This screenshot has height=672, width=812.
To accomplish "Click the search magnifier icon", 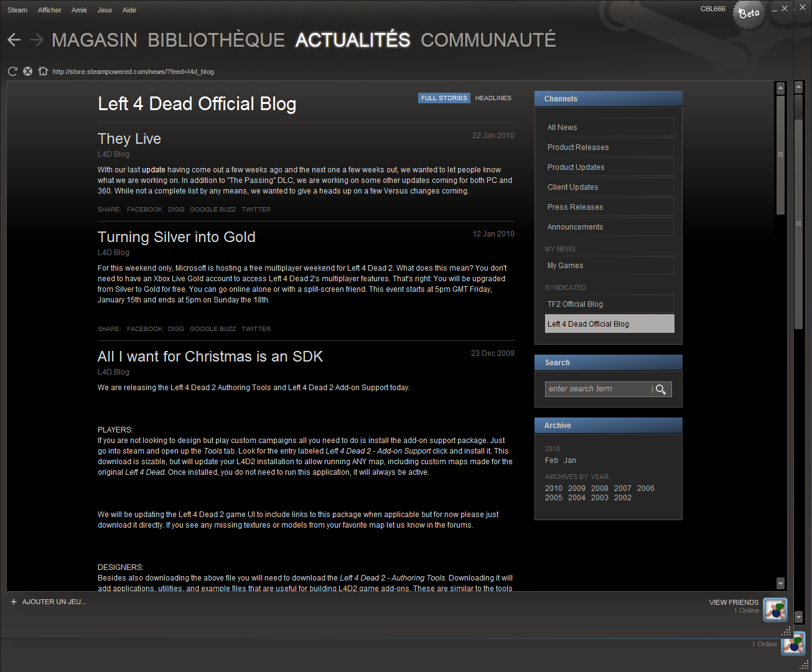I will (x=661, y=390).
